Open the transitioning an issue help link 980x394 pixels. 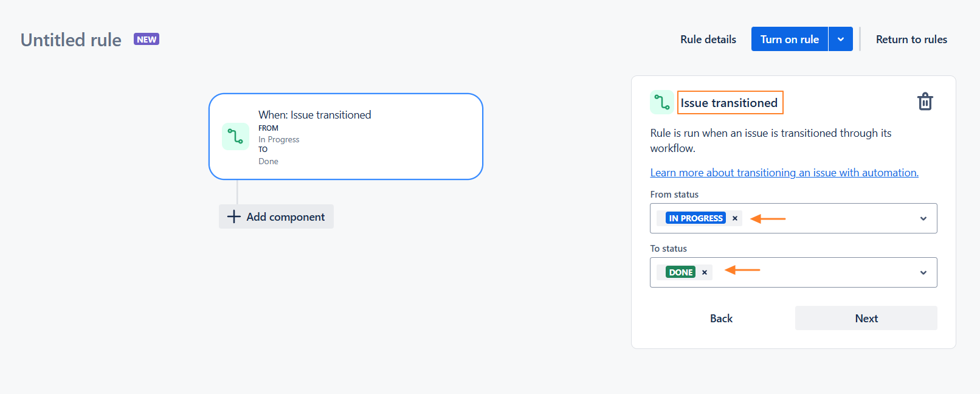[784, 173]
